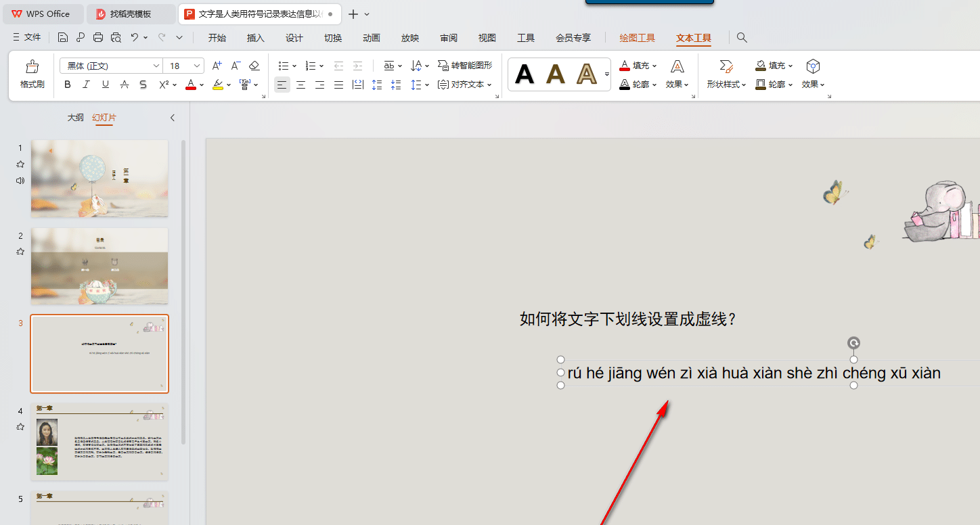
Task: Click the red font color A swatch
Action: [x=191, y=85]
